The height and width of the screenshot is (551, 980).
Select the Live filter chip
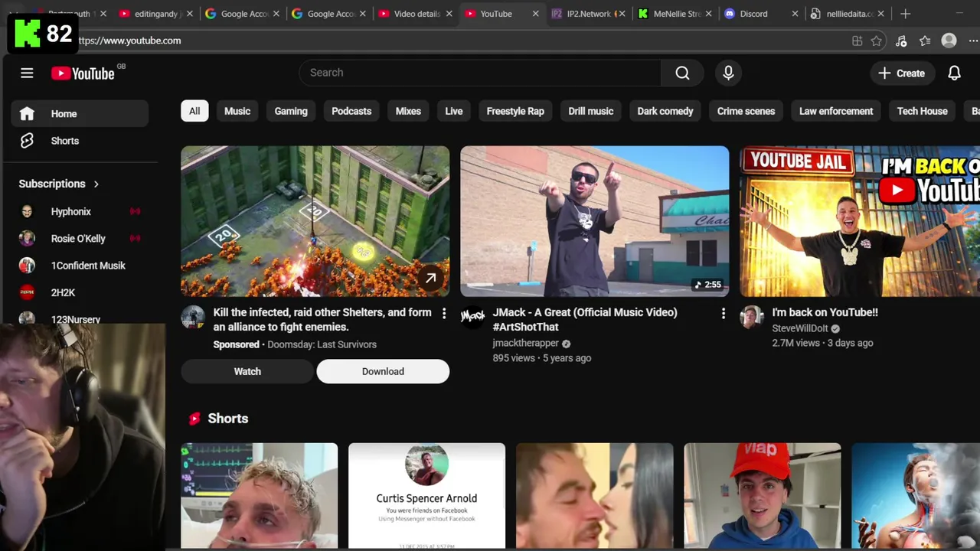454,111
